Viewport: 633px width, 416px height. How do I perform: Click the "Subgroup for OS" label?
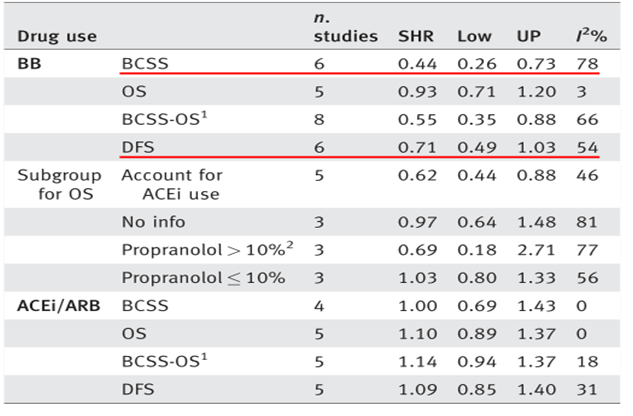pyautogui.click(x=53, y=183)
